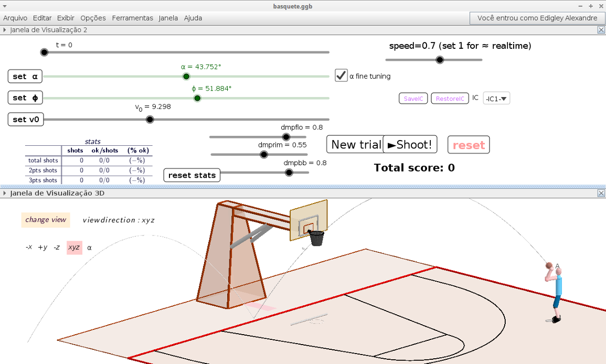
Task: Open the Janela menu
Action: point(168,18)
